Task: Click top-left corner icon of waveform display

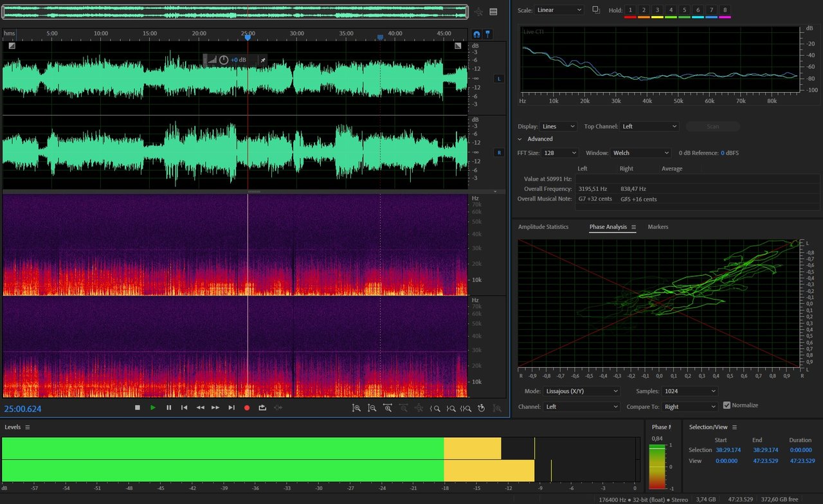Action: (12, 46)
